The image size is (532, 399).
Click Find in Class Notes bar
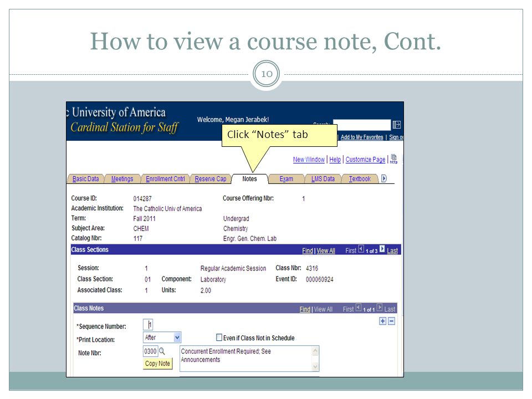(x=305, y=309)
